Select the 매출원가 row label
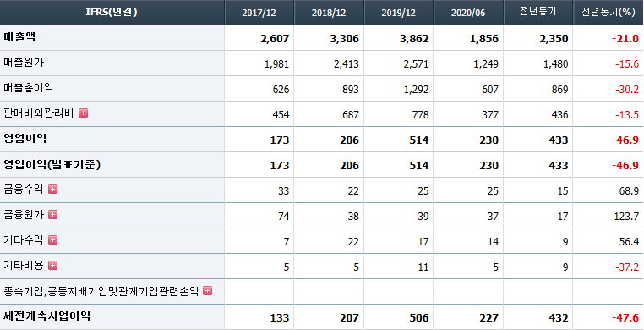Image resolution: width=644 pixels, height=330 pixels. point(24,63)
